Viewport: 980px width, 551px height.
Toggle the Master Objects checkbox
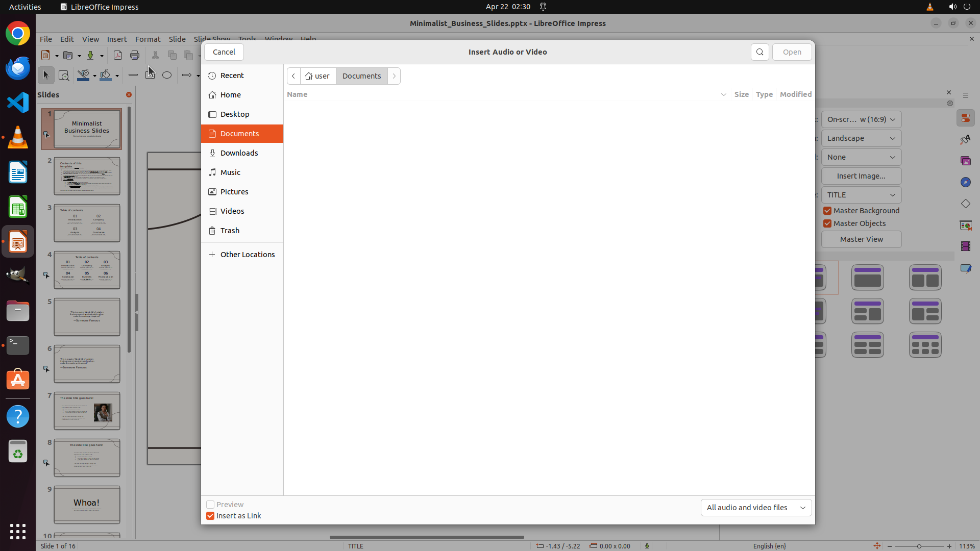[827, 223]
